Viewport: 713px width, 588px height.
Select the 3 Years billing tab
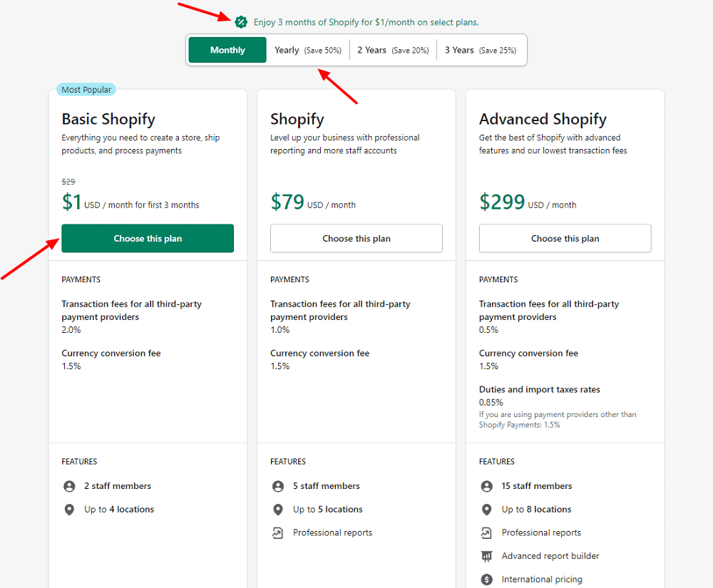(x=481, y=50)
